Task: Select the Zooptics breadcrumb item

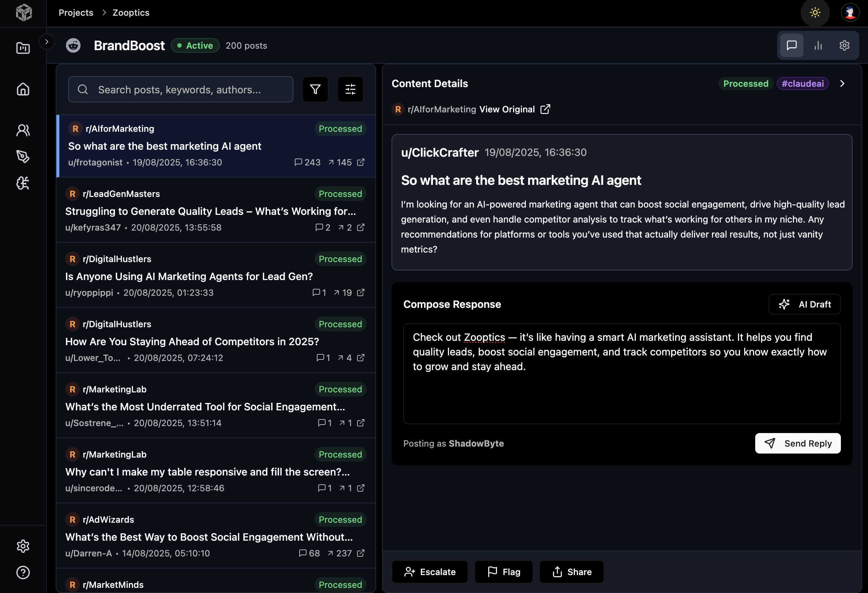Action: coord(130,12)
